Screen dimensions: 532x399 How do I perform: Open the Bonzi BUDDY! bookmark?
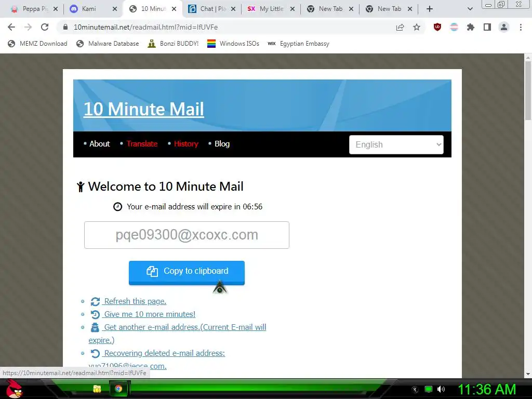point(173,44)
